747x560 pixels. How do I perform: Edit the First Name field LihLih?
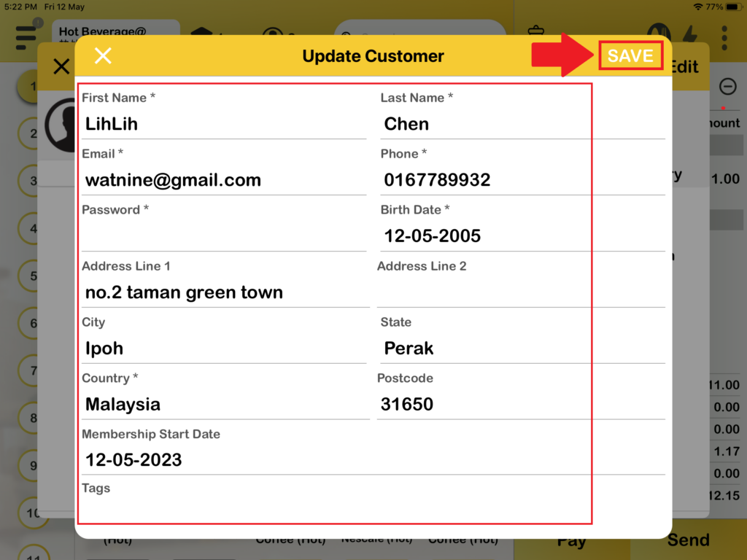pyautogui.click(x=223, y=124)
